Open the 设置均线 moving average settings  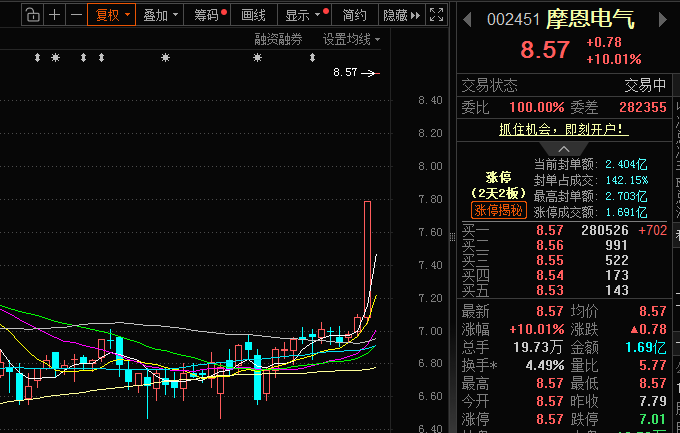[x=352, y=39]
